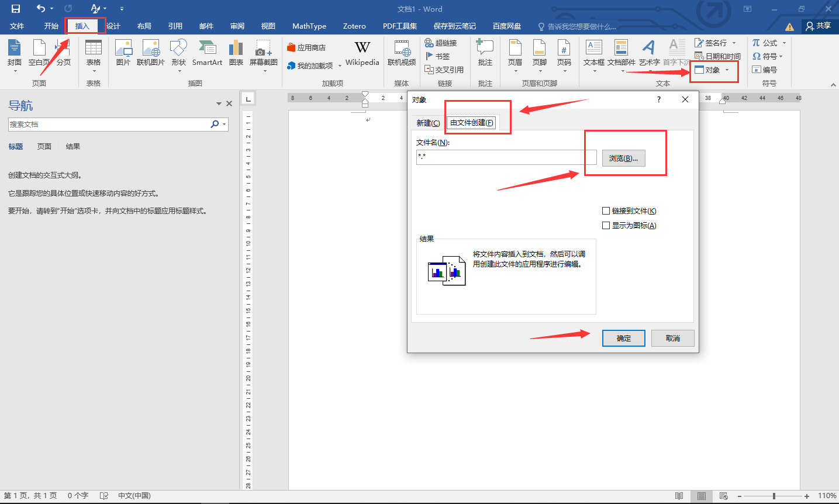Close the navigation pane
This screenshot has height=504, width=839.
[229, 103]
